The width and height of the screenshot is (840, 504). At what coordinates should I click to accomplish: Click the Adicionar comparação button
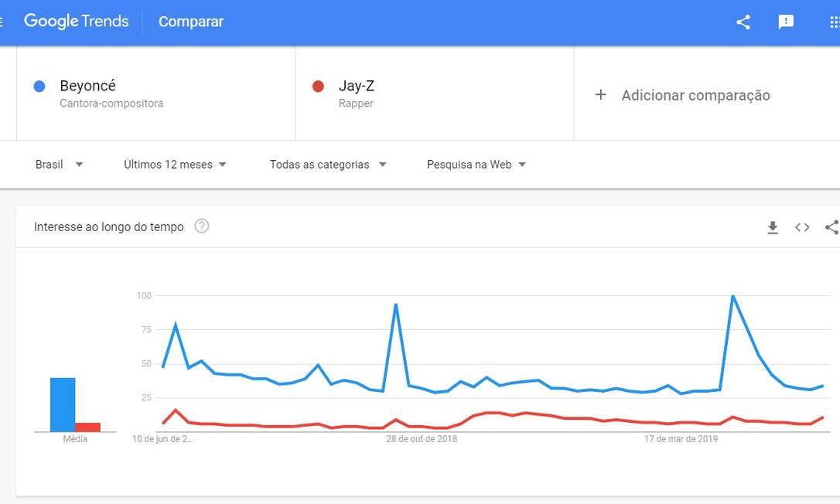click(695, 96)
